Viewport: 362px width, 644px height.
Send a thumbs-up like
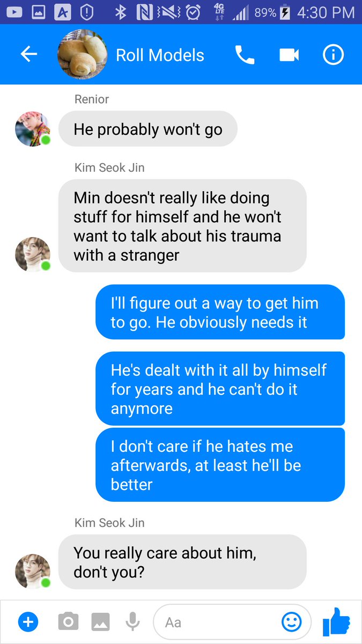click(x=336, y=621)
